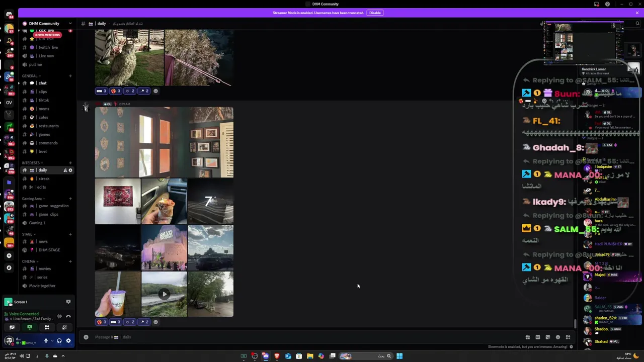Click Disable in Streamer Mode banner

[x=375, y=13]
